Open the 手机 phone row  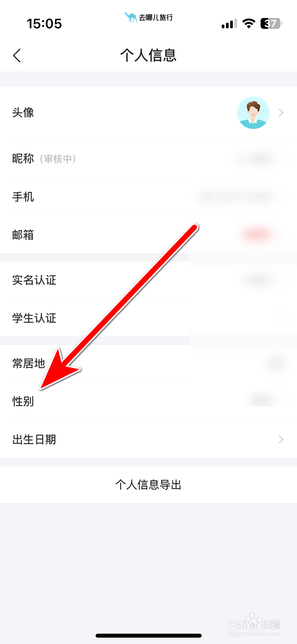click(148, 197)
